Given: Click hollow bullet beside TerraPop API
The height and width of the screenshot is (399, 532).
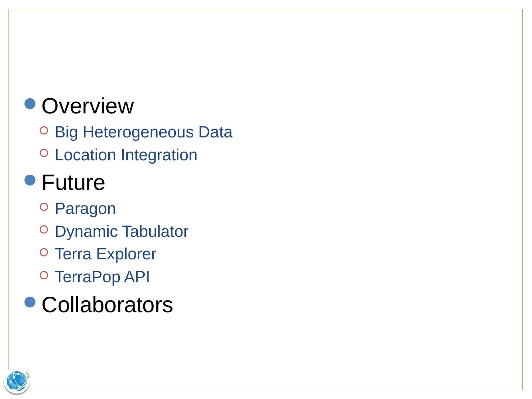Looking at the screenshot, I should click(x=44, y=275).
